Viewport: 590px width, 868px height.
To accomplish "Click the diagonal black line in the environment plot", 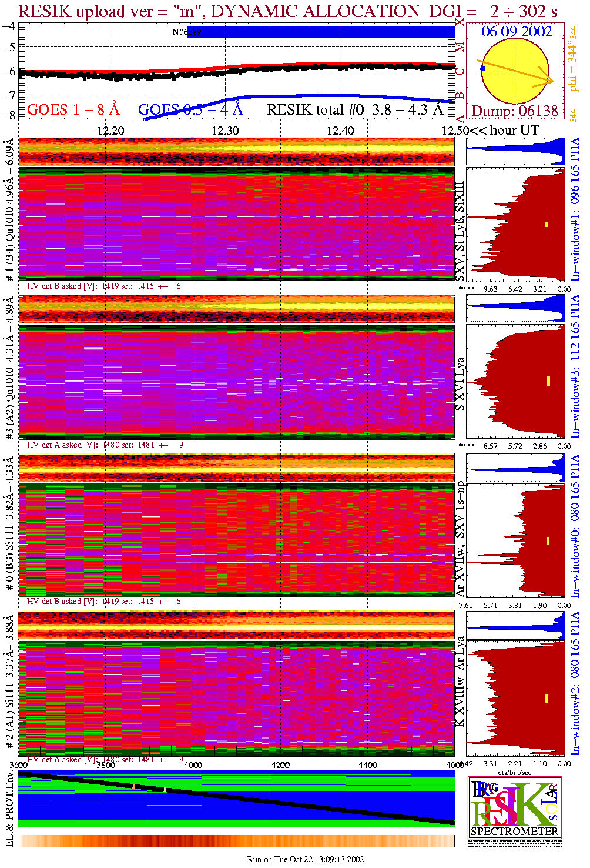I will [x=237, y=799].
